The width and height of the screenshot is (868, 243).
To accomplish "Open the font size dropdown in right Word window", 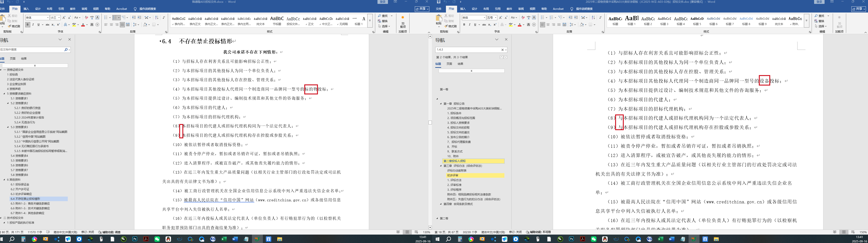I will [x=496, y=18].
